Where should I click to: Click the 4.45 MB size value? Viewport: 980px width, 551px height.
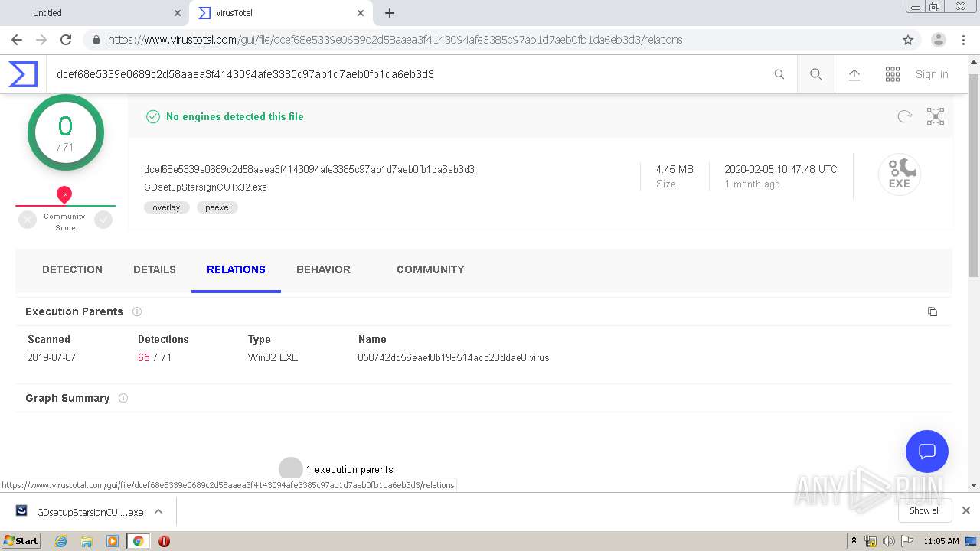tap(675, 169)
